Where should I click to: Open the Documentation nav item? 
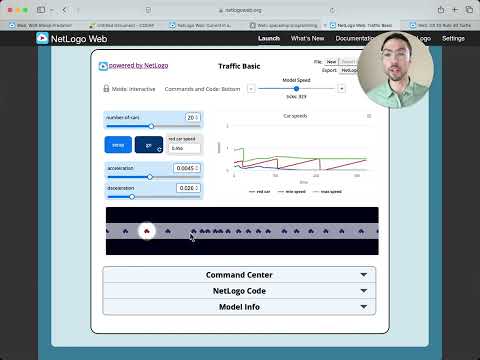pyautogui.click(x=354, y=38)
